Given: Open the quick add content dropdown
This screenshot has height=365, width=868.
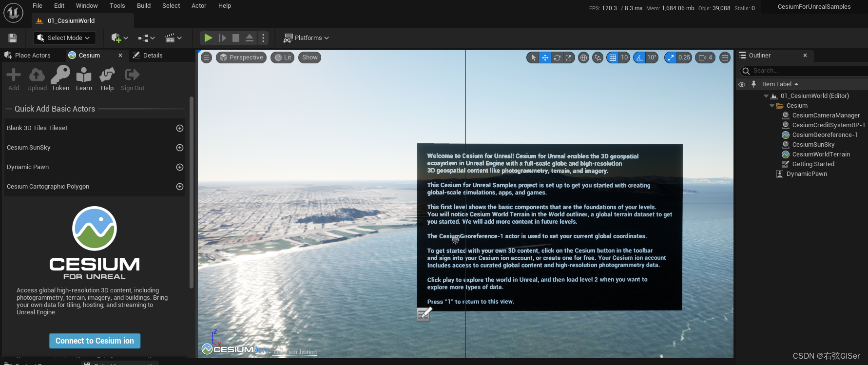Looking at the screenshot, I should coord(120,38).
